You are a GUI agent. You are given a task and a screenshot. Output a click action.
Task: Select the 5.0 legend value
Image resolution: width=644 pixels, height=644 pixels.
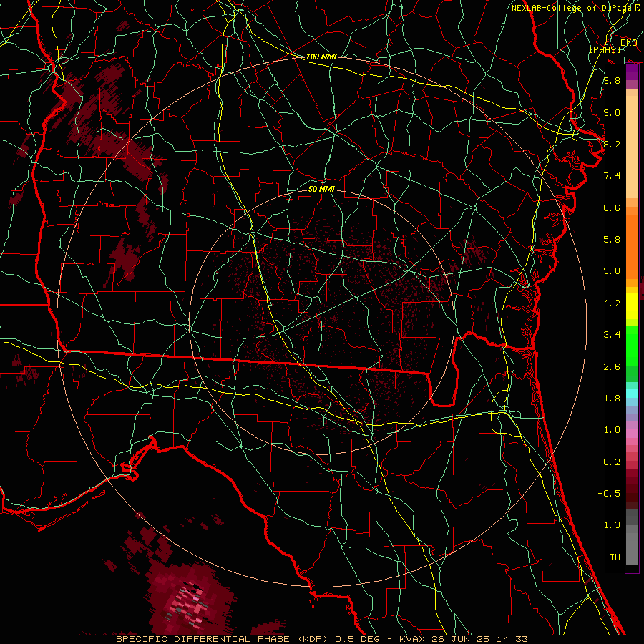point(612,271)
